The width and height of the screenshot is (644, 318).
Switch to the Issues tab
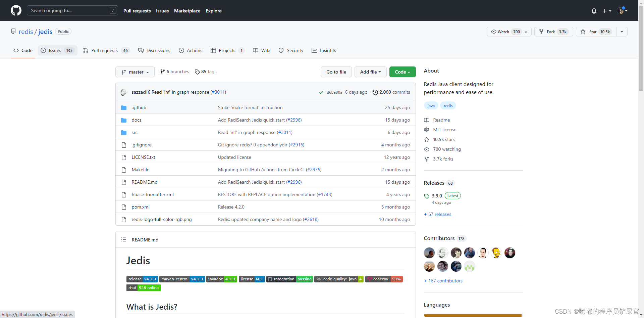click(x=57, y=50)
